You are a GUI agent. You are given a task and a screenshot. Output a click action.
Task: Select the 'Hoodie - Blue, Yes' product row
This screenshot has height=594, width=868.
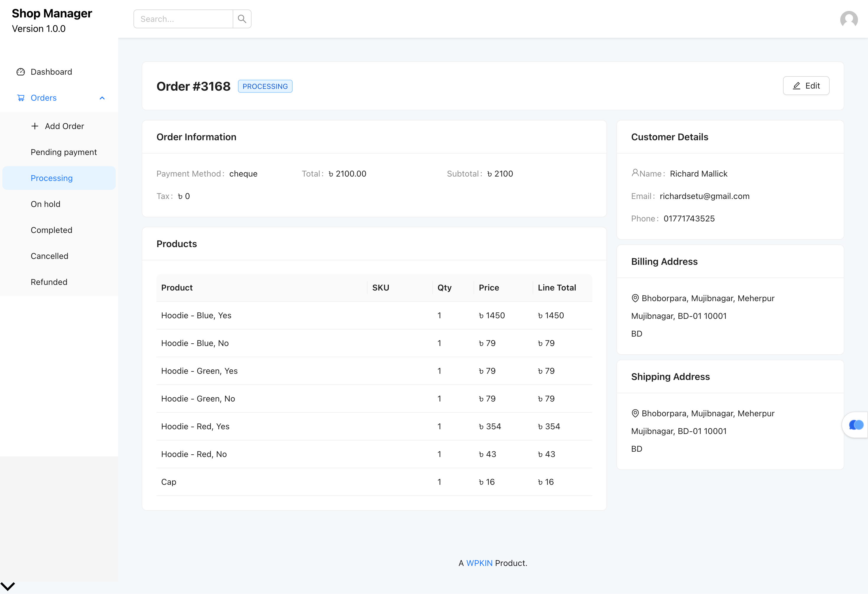click(x=374, y=315)
